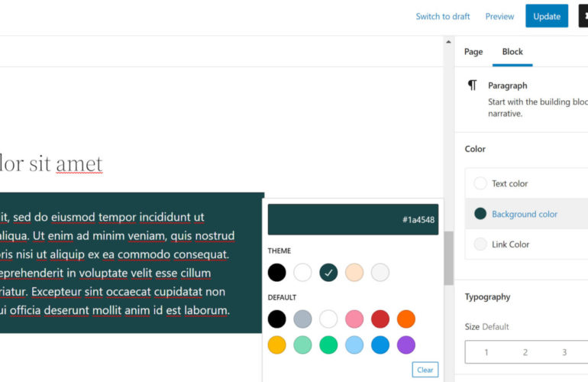Set typography size to preset 2
Viewport: 588px width, 382px height.
click(x=525, y=352)
